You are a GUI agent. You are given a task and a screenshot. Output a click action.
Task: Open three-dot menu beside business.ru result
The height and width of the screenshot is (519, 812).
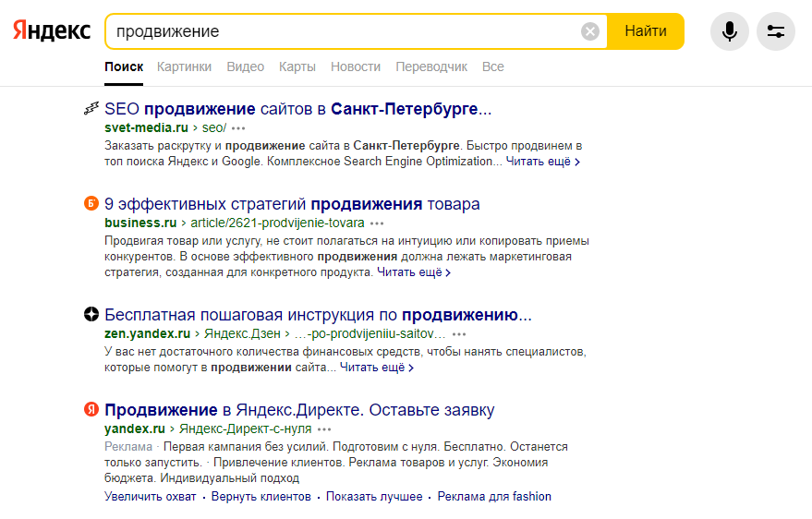(x=377, y=223)
